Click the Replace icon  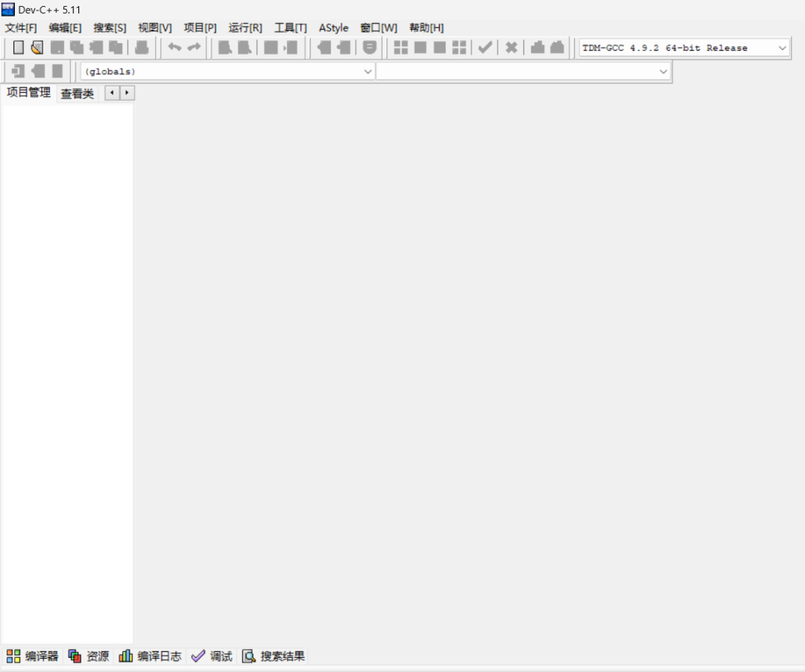click(x=244, y=48)
